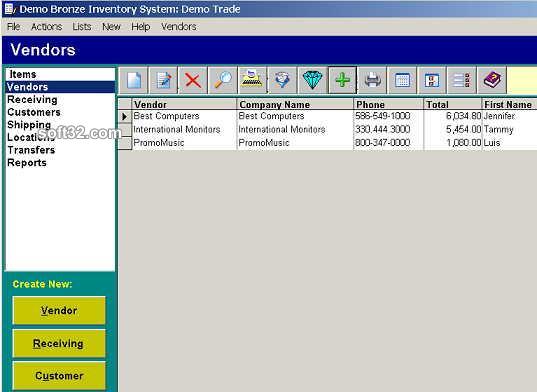
Task: Sort by the First Name column header
Action: coord(509,104)
